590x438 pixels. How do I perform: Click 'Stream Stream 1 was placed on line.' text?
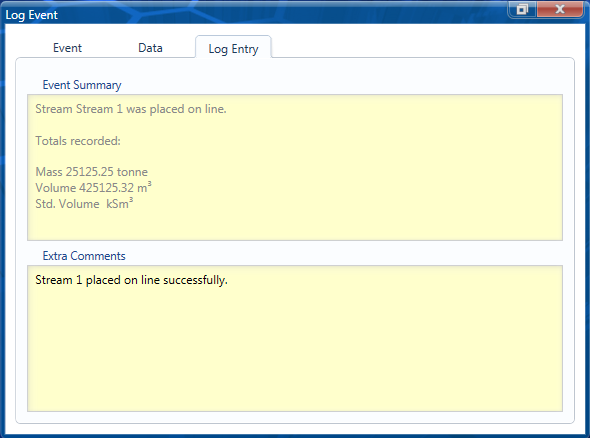pyautogui.click(x=131, y=109)
